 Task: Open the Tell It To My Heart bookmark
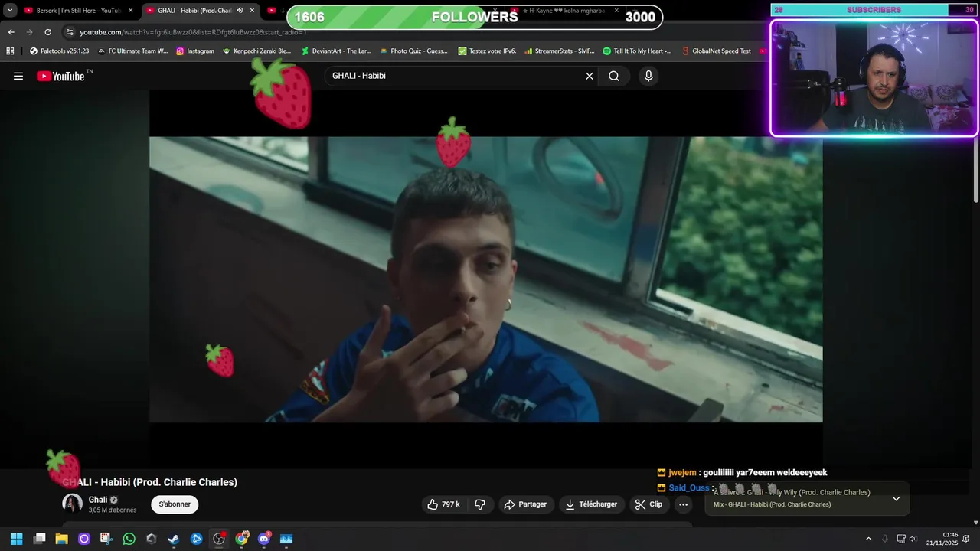tap(637, 51)
